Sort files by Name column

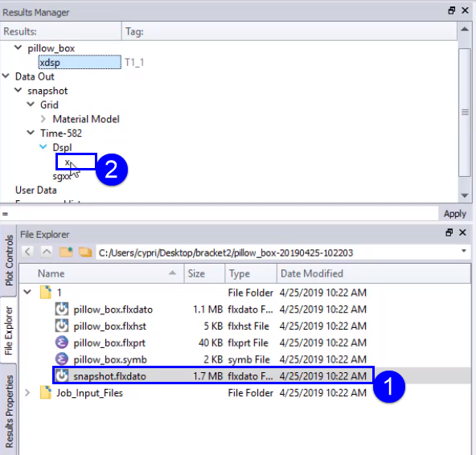(x=101, y=273)
